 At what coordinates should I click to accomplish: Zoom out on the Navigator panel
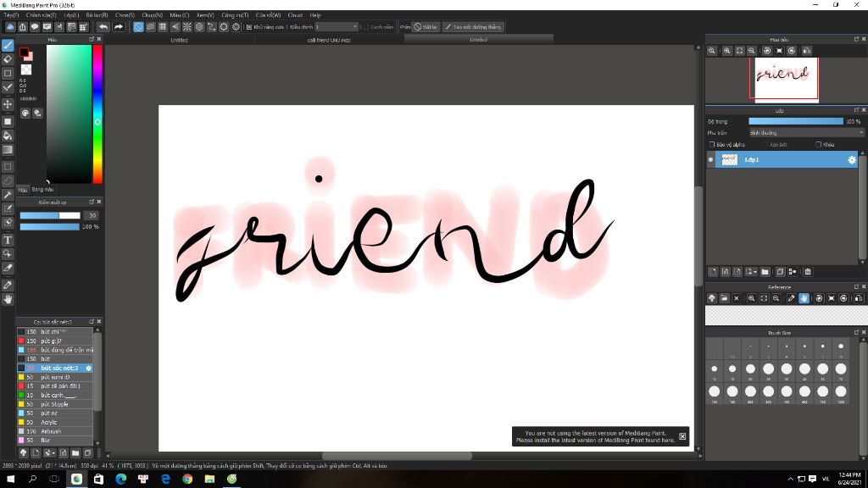point(751,51)
